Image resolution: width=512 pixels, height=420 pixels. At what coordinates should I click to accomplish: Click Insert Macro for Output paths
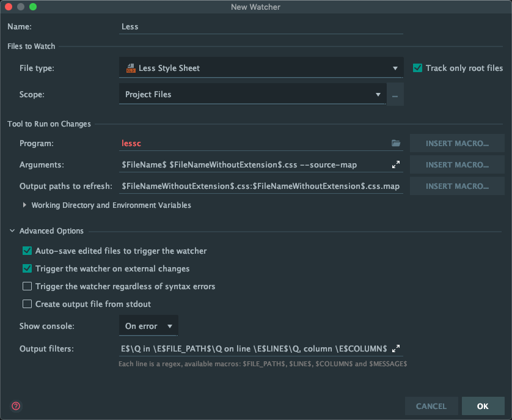(457, 186)
